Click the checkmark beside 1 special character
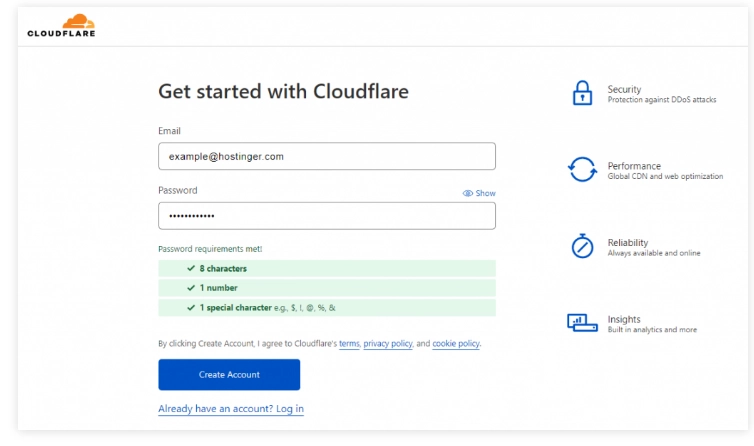Viewport: 754px width, 446px height. [x=191, y=307]
